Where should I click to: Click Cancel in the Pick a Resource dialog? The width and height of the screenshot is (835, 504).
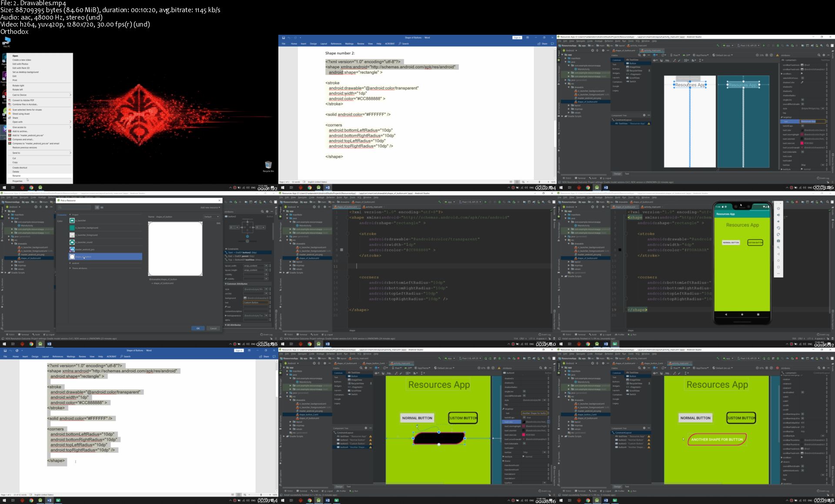213,328
